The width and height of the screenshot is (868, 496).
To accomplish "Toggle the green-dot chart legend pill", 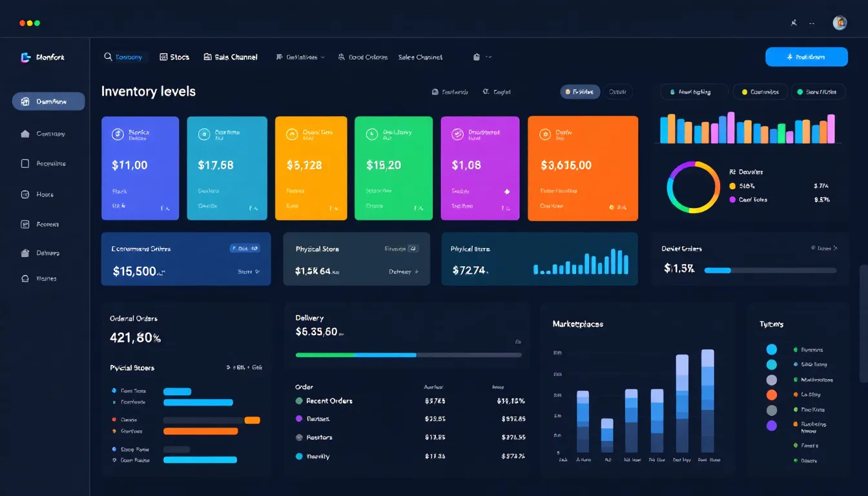I will (x=818, y=92).
